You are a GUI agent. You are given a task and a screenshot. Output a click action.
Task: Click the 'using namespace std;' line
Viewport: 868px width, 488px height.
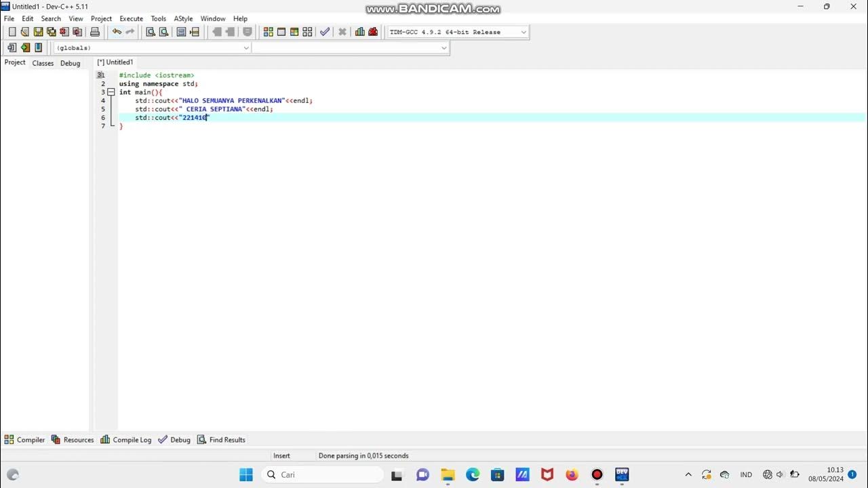(159, 84)
